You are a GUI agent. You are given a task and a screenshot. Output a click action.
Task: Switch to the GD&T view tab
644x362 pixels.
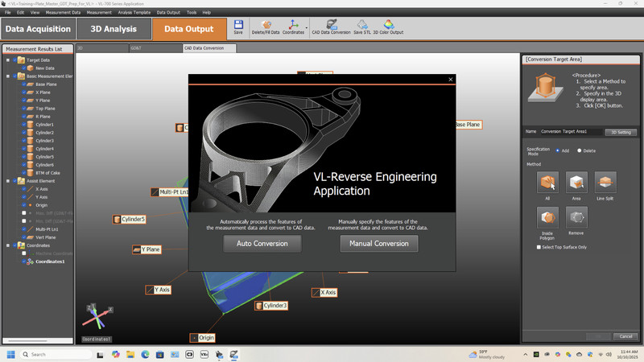point(155,48)
